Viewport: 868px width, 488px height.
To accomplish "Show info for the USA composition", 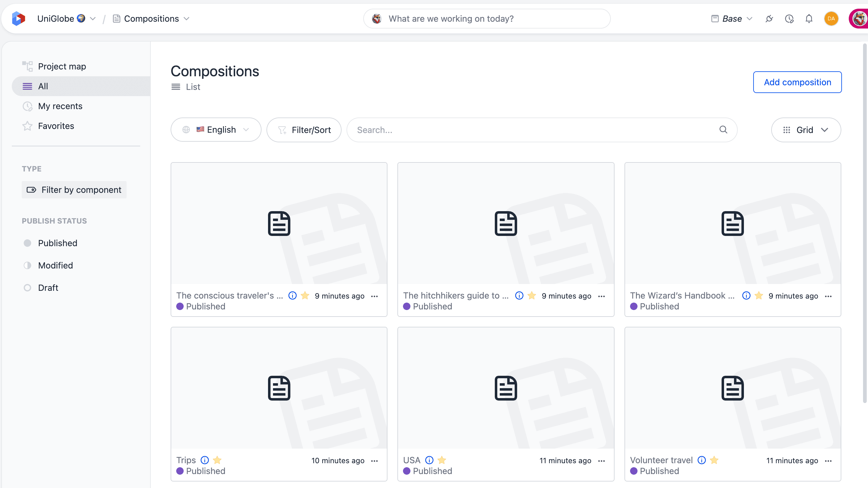I will (x=429, y=460).
